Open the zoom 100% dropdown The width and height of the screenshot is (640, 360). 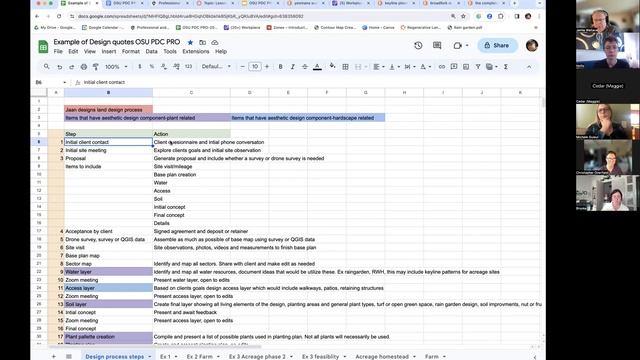(x=116, y=67)
